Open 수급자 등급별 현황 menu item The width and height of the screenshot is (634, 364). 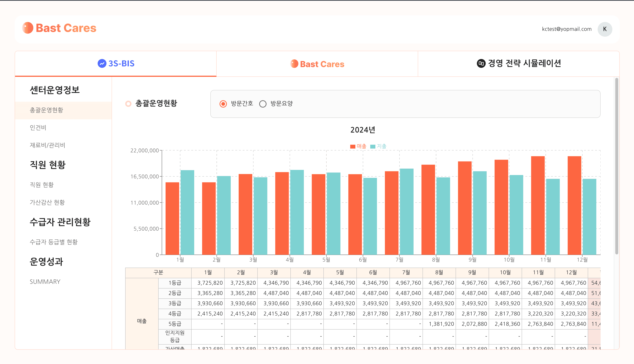tap(54, 242)
